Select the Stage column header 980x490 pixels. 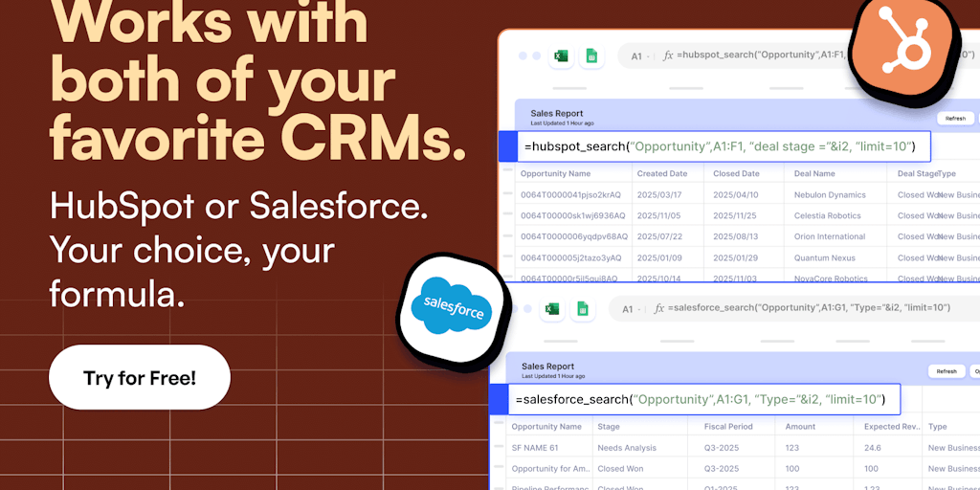point(609,426)
